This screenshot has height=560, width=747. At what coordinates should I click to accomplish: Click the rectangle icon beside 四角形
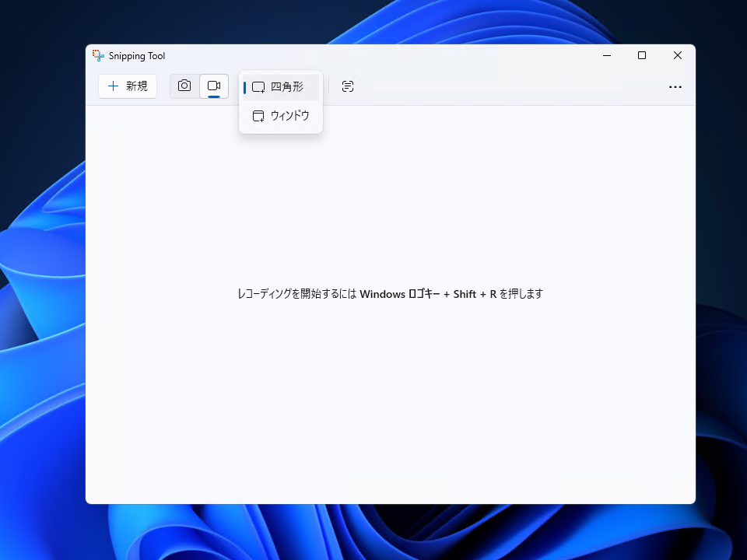coord(258,86)
